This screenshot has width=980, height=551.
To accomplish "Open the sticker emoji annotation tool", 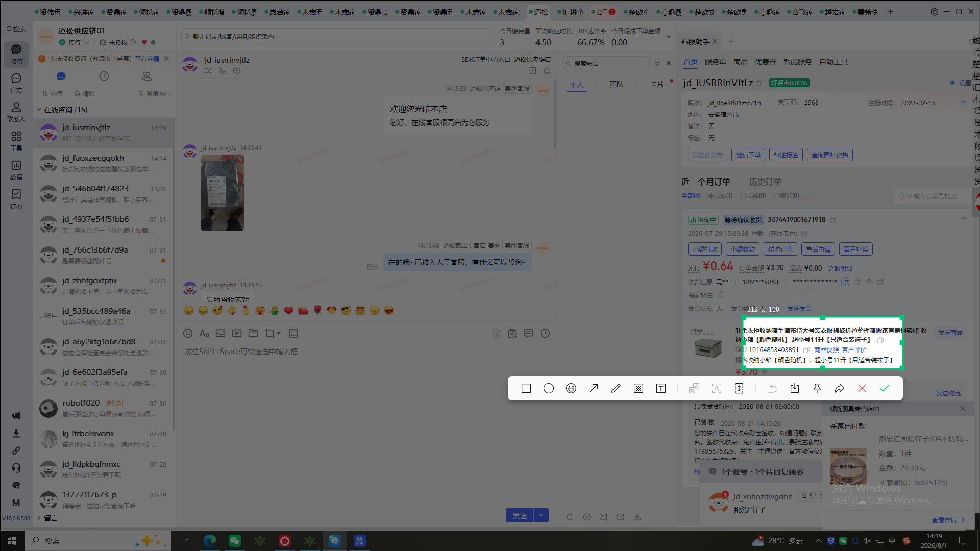I will 571,389.
